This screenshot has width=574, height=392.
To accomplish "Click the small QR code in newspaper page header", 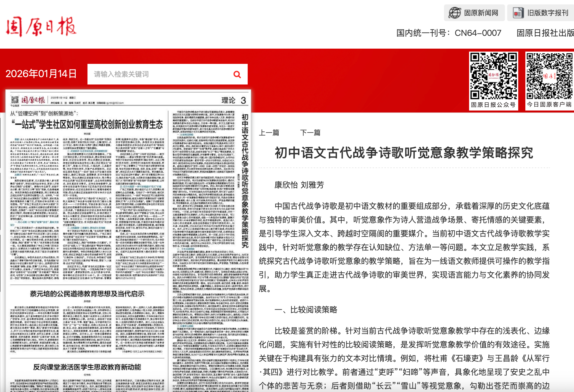I will [14, 100].
